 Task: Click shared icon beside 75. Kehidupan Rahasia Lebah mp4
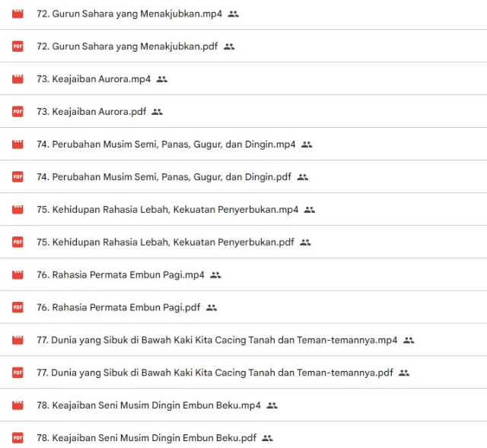click(x=310, y=210)
